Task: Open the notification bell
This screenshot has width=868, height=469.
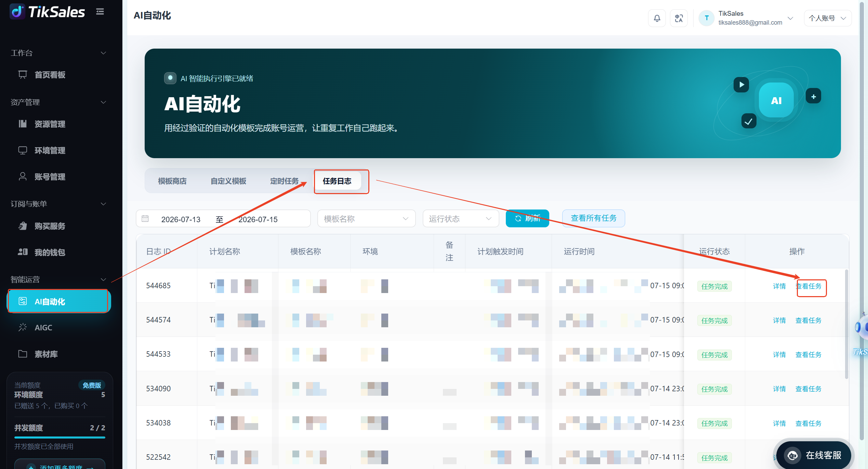Action: (657, 18)
